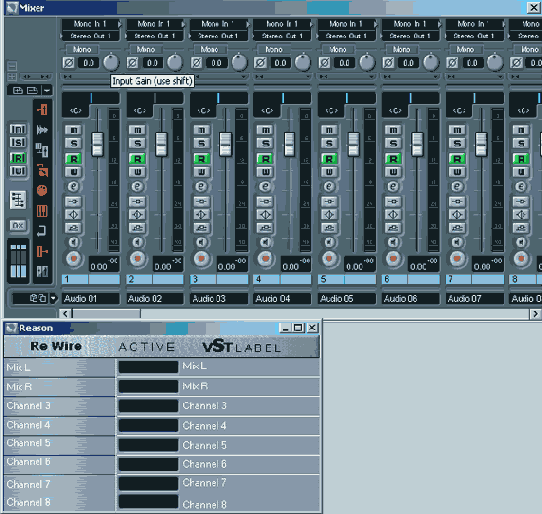Click global Mute all button in common panel
542x514 pixels.
click(x=18, y=129)
